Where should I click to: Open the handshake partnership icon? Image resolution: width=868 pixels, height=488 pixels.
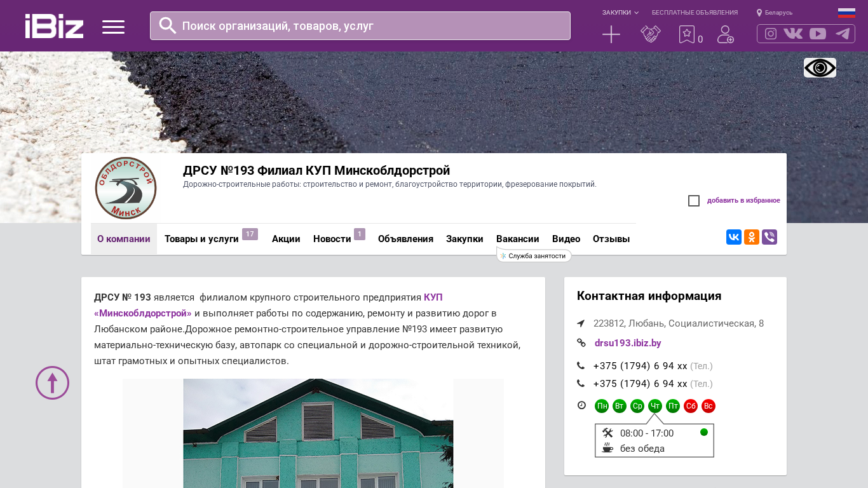click(651, 34)
